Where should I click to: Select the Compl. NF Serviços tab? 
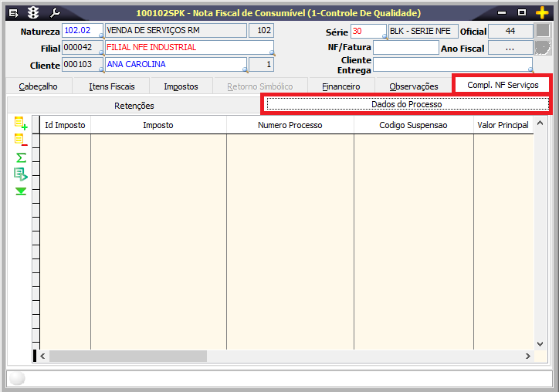coord(503,85)
